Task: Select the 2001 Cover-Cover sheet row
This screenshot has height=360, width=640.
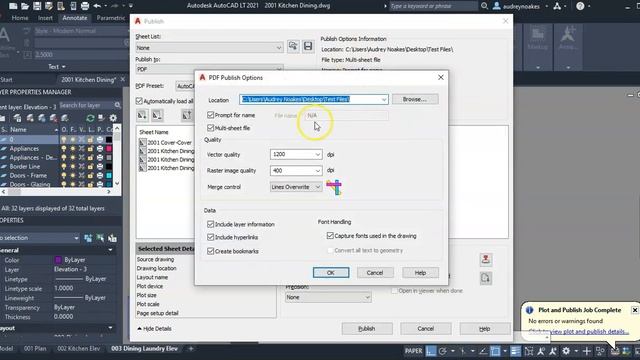Action: tap(166, 142)
